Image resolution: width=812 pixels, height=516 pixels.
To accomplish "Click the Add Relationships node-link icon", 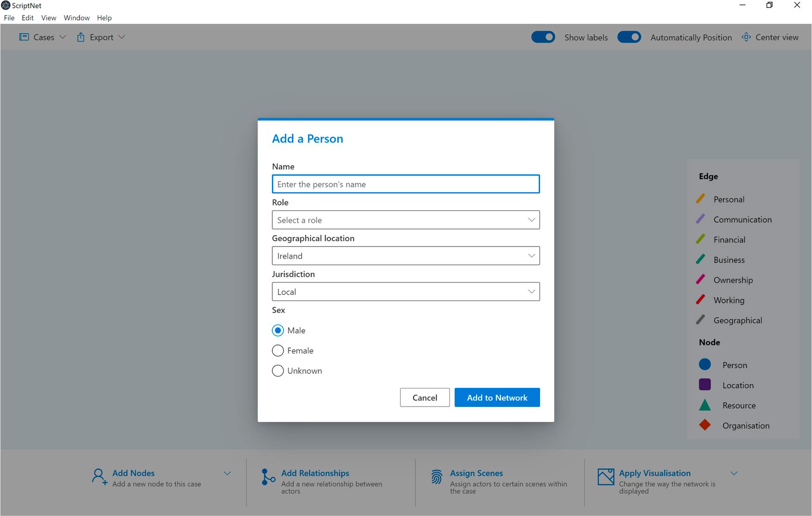I will tap(267, 477).
